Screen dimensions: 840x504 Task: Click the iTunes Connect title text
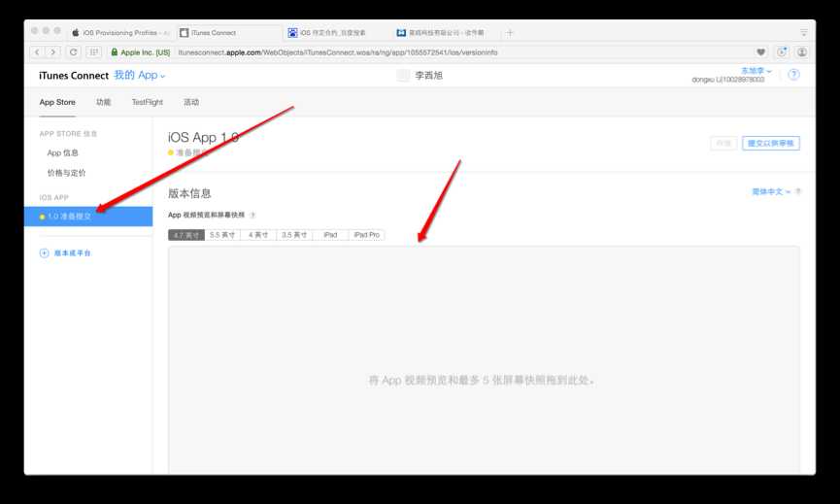74,76
